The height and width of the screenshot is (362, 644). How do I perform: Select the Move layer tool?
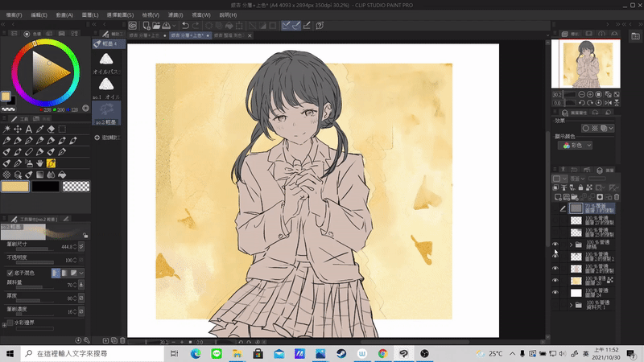click(x=18, y=130)
